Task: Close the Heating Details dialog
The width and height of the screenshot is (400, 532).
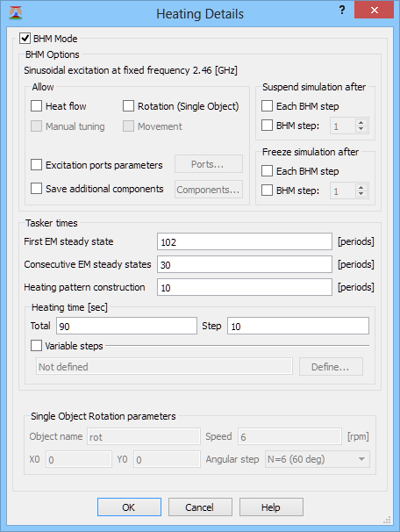Action: point(374,11)
